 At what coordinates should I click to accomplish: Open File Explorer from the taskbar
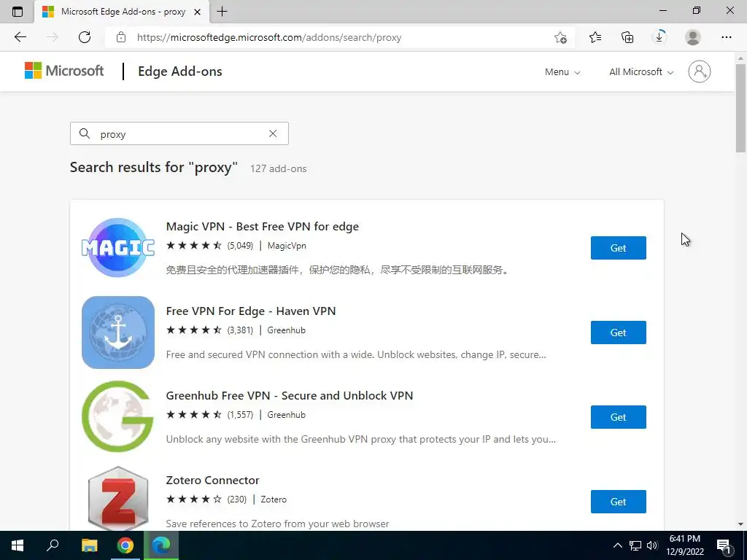[x=89, y=545]
